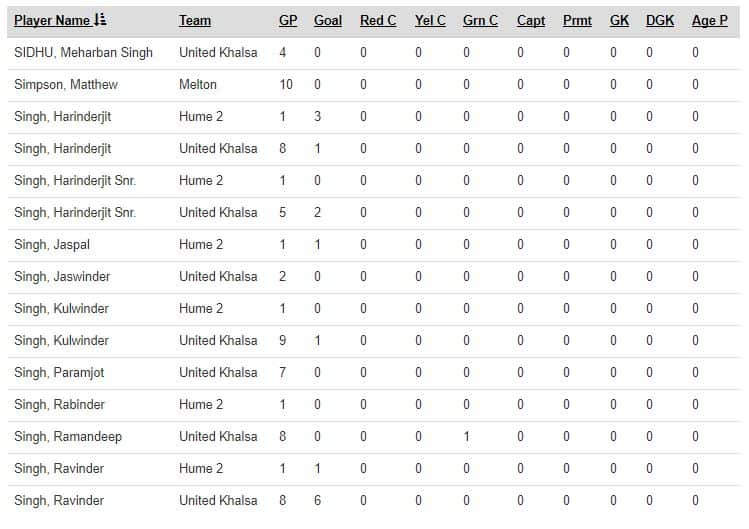Sort by Red C column header
This screenshot has height=529, width=749.
378,20
